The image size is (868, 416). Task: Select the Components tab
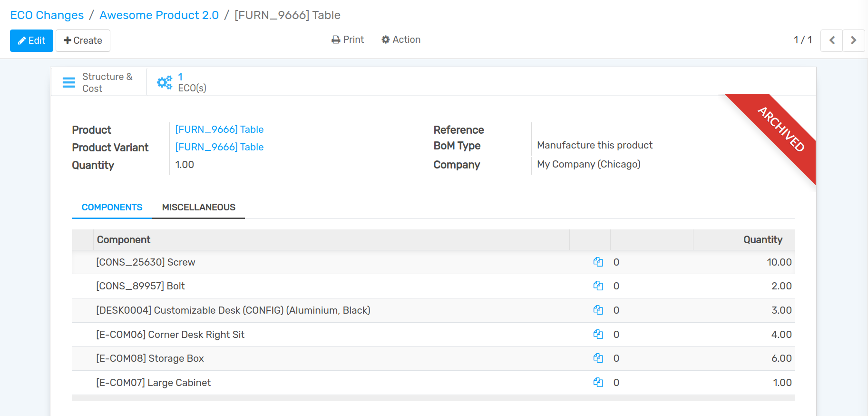(x=112, y=208)
